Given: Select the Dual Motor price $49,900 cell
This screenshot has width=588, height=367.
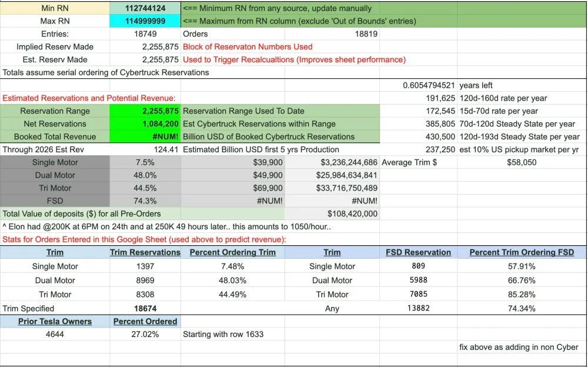Looking at the screenshot, I should (232, 175).
